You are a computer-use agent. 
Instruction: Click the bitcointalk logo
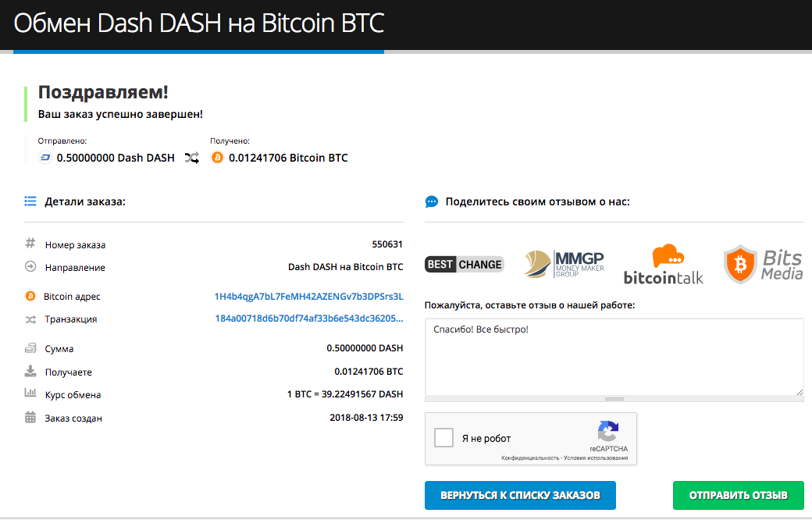(x=664, y=264)
